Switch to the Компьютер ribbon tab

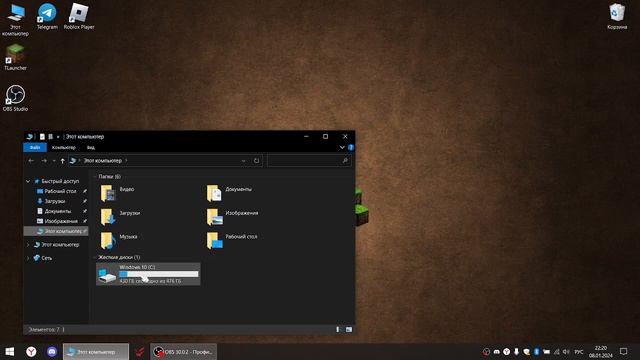(x=64, y=147)
